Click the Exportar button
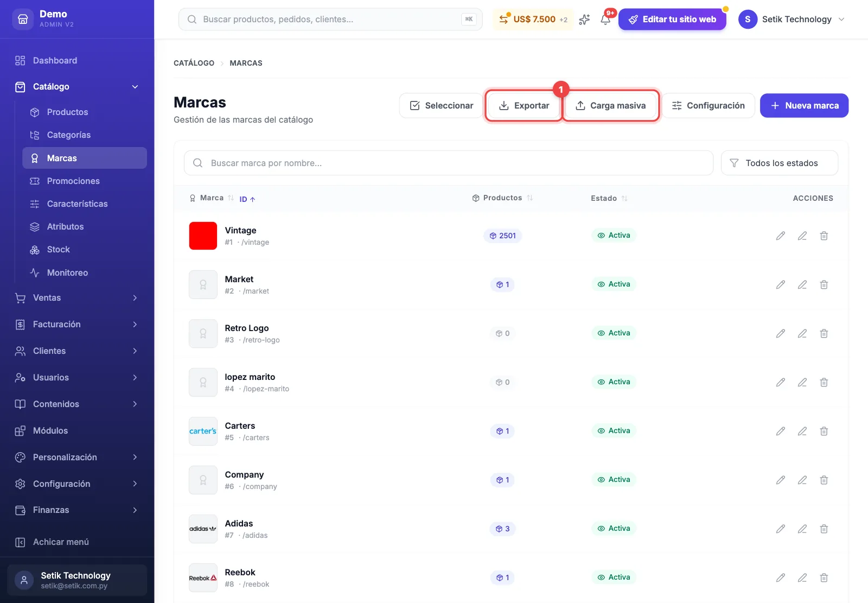This screenshot has height=603, width=868. click(x=524, y=105)
